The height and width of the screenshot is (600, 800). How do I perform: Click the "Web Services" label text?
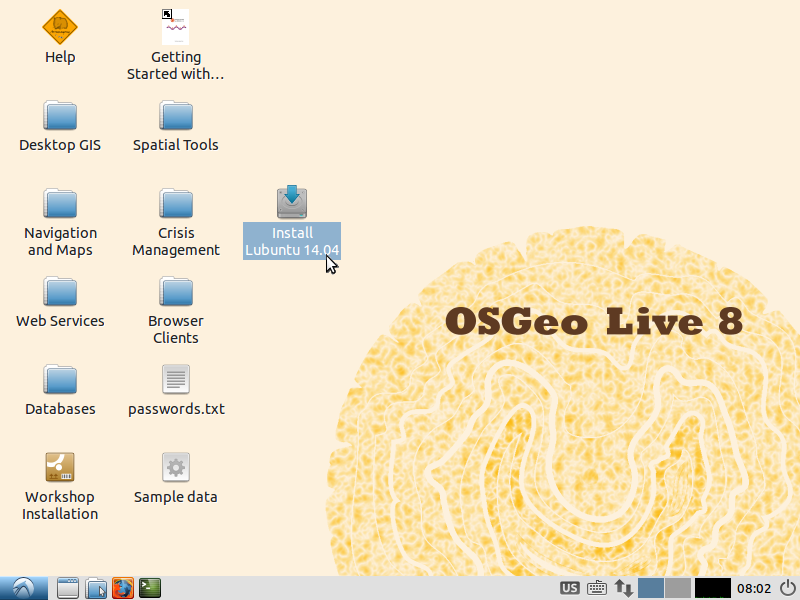pyautogui.click(x=60, y=321)
